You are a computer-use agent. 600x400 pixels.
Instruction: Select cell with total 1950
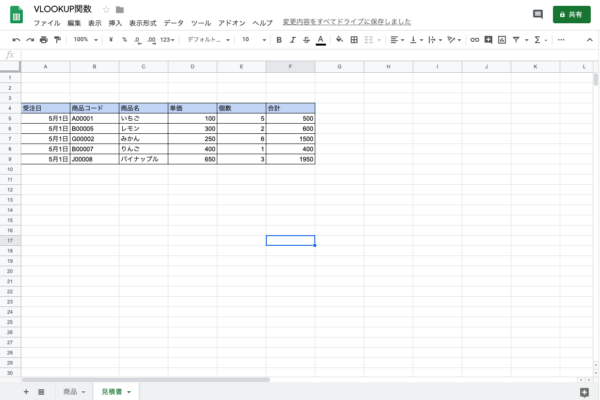(290, 159)
